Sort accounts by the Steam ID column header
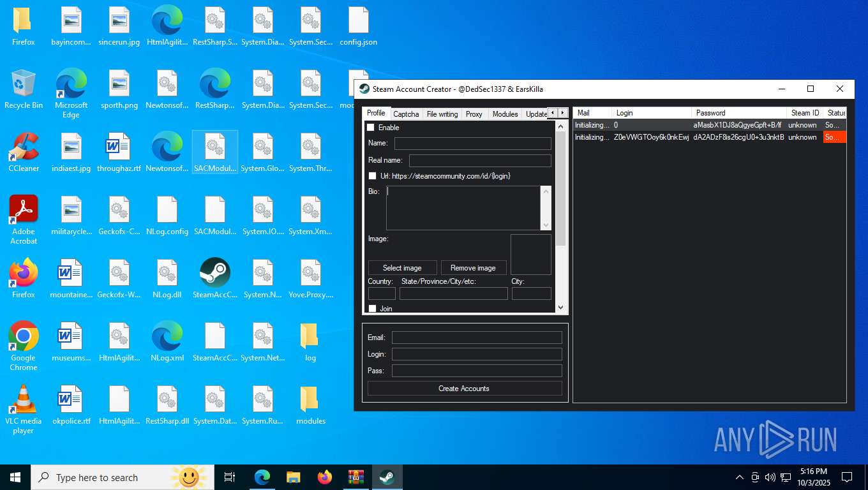 point(805,113)
